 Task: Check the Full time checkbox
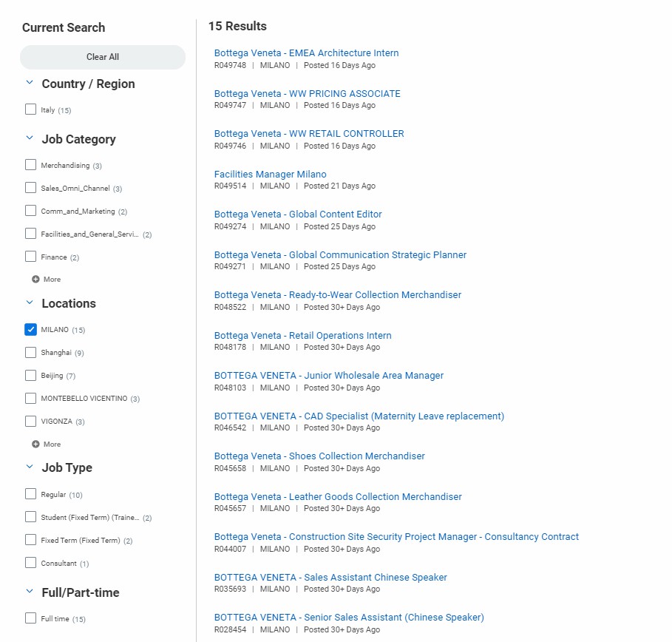pos(30,618)
